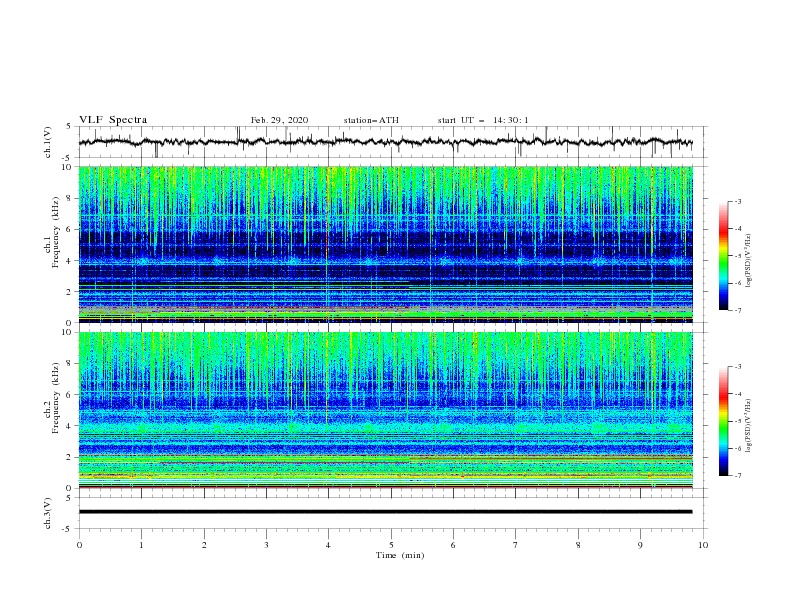792x612 pixels.
Task: Click the "ch.1(V)" waveform axis label
Action: click(48, 142)
